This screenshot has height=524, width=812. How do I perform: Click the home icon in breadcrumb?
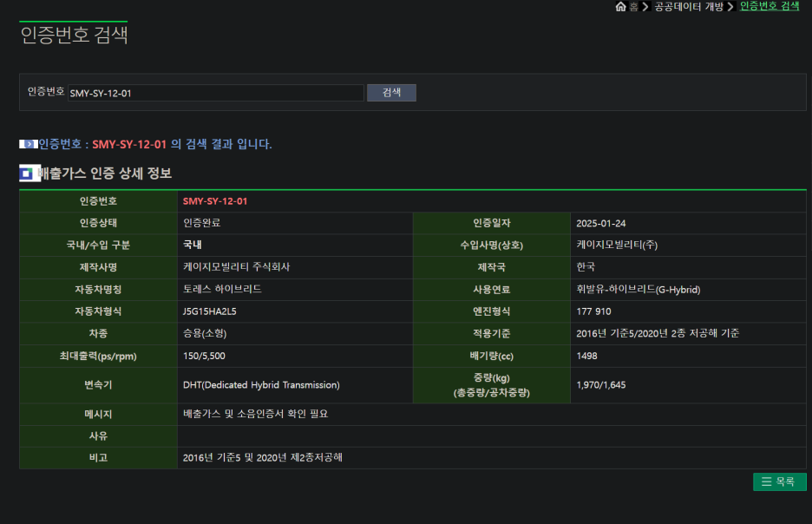pyautogui.click(x=620, y=6)
